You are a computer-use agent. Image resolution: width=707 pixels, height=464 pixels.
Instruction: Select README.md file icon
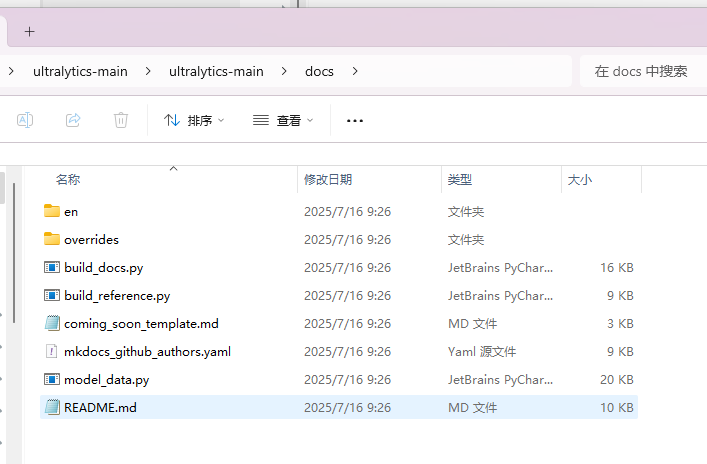click(52, 407)
